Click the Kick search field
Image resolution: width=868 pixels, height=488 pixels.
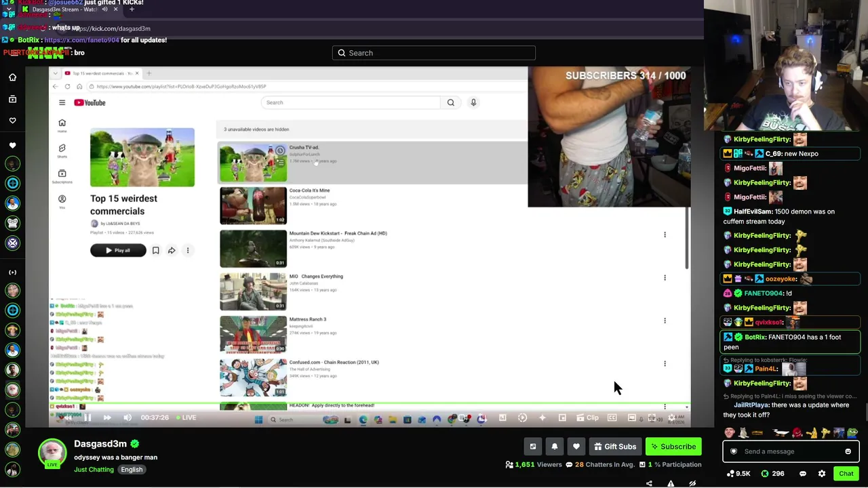[434, 53]
